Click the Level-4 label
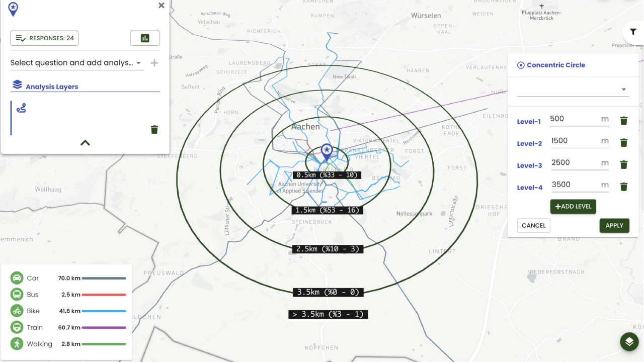 click(530, 188)
